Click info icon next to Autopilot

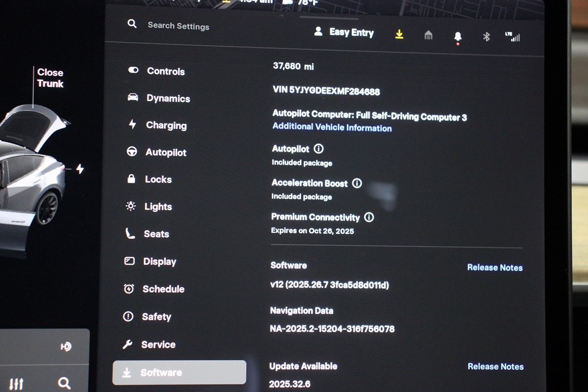318,148
